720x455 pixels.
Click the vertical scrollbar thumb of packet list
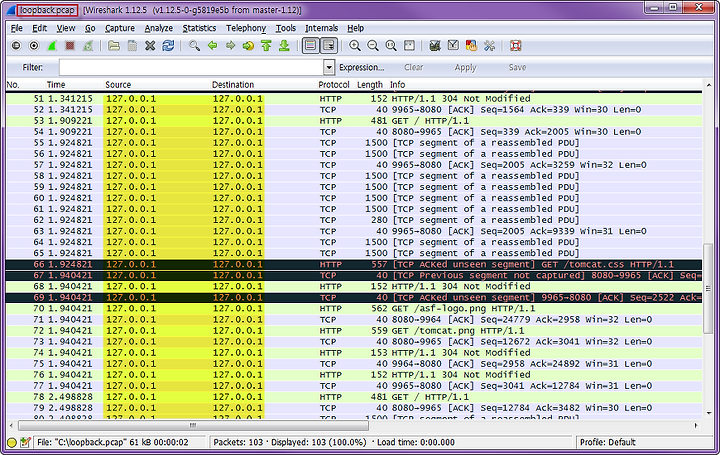(x=708, y=288)
